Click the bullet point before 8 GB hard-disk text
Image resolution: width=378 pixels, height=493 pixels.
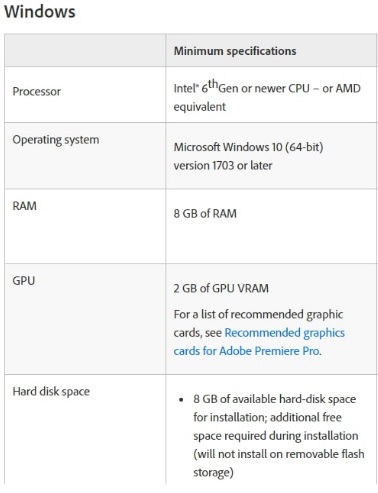point(181,399)
